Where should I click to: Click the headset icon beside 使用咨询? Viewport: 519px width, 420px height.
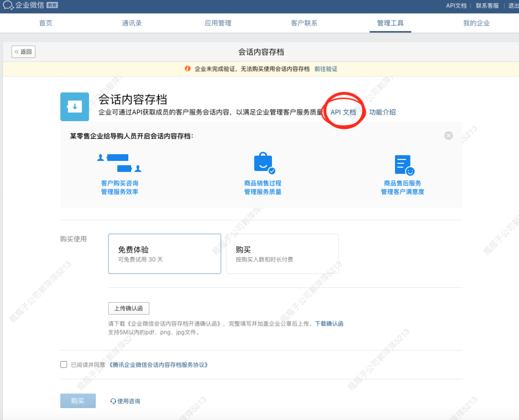tap(113, 401)
